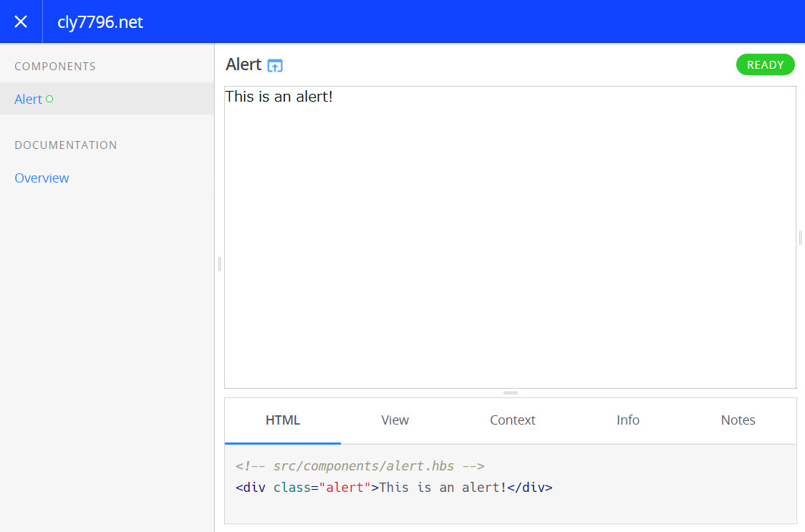This screenshot has width=805, height=532.
Task: Open the Context tab
Action: (512, 420)
